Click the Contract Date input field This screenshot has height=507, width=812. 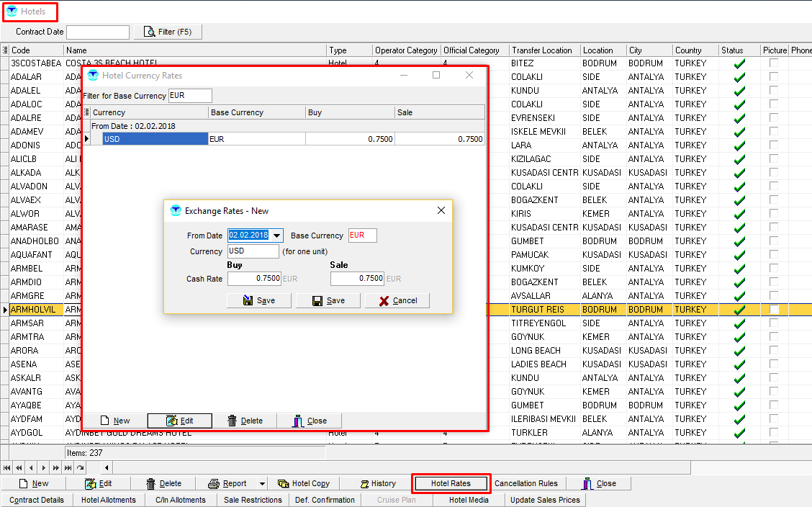97,32
